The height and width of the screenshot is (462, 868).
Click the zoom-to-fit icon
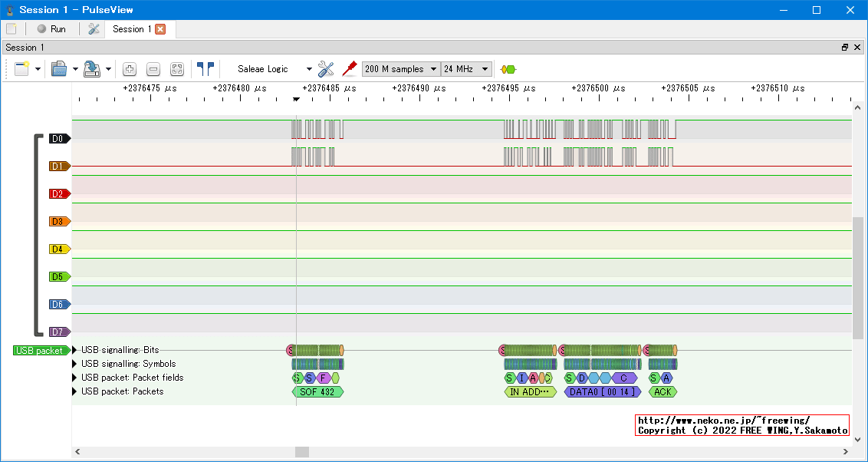(177, 69)
